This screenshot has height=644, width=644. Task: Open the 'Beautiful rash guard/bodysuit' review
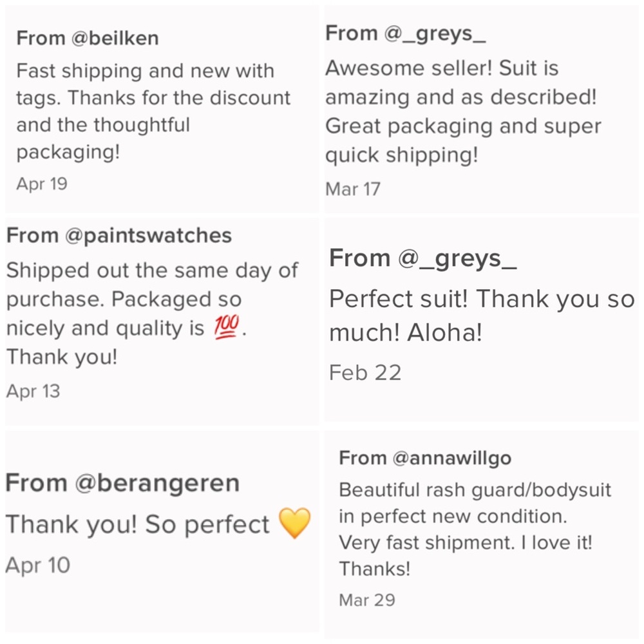click(x=475, y=529)
